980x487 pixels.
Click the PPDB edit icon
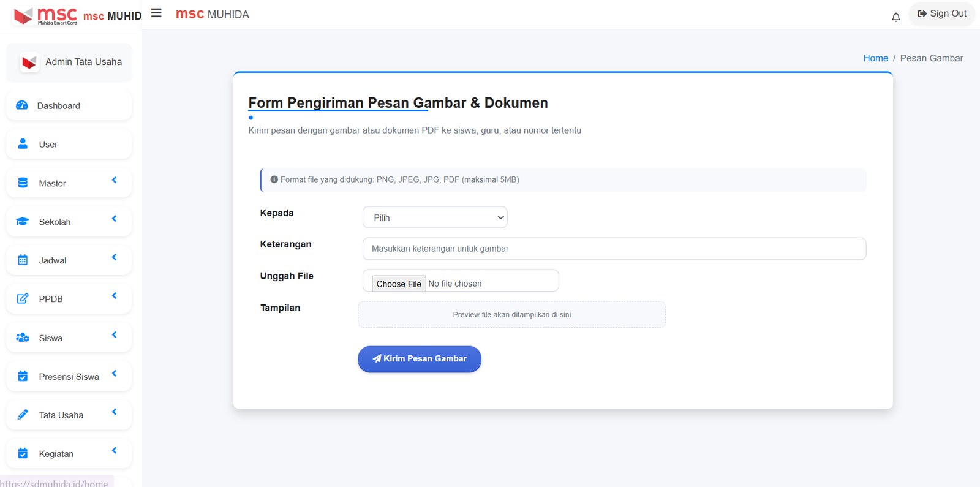click(22, 298)
